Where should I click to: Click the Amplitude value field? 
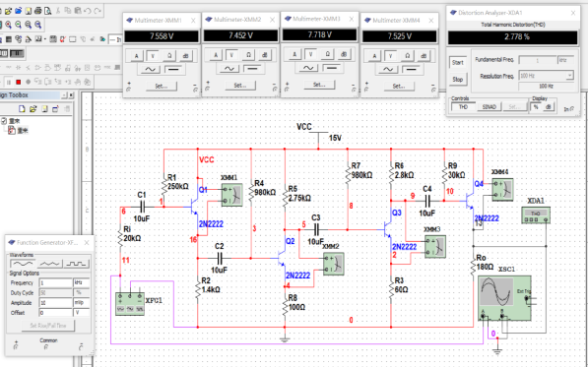click(55, 303)
